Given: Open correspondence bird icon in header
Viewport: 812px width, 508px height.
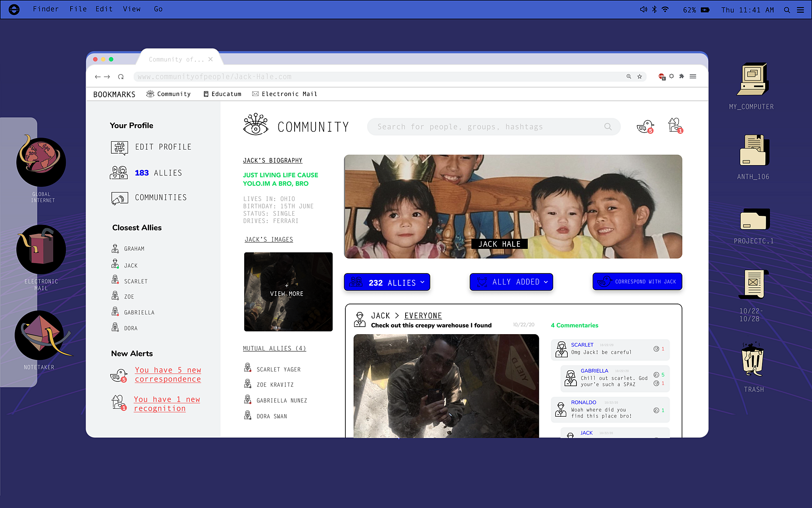Looking at the screenshot, I should coord(645,127).
